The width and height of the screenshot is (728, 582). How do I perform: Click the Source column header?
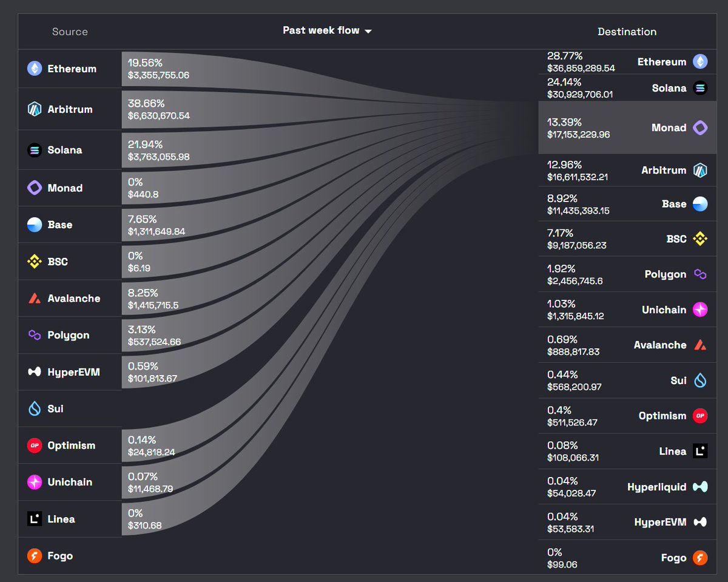pos(70,32)
